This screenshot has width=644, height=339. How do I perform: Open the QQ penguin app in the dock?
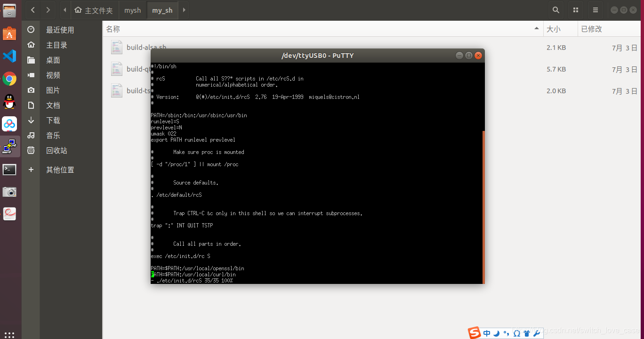click(x=9, y=101)
